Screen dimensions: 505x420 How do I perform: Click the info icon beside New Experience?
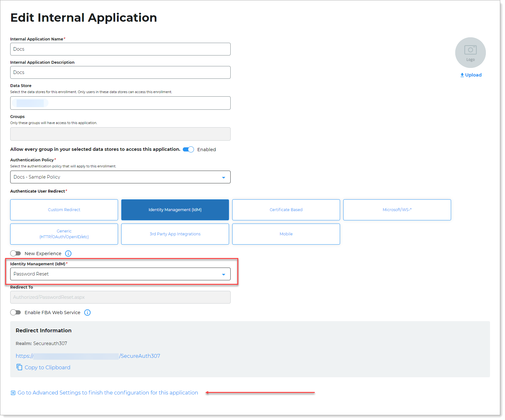[68, 254]
